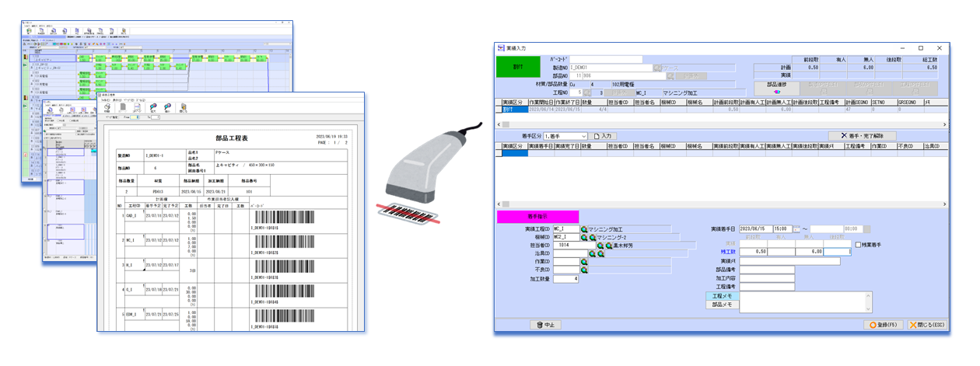Image resolution: width=980 pixels, height=366 pixels.
Task: Click 実績着手日 column header in lower grid
Action: click(541, 147)
